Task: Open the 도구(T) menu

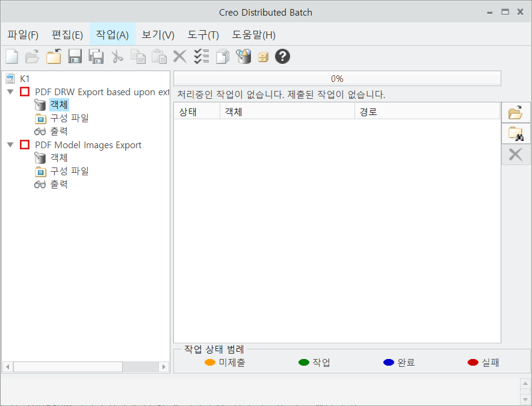Action: 203,34
